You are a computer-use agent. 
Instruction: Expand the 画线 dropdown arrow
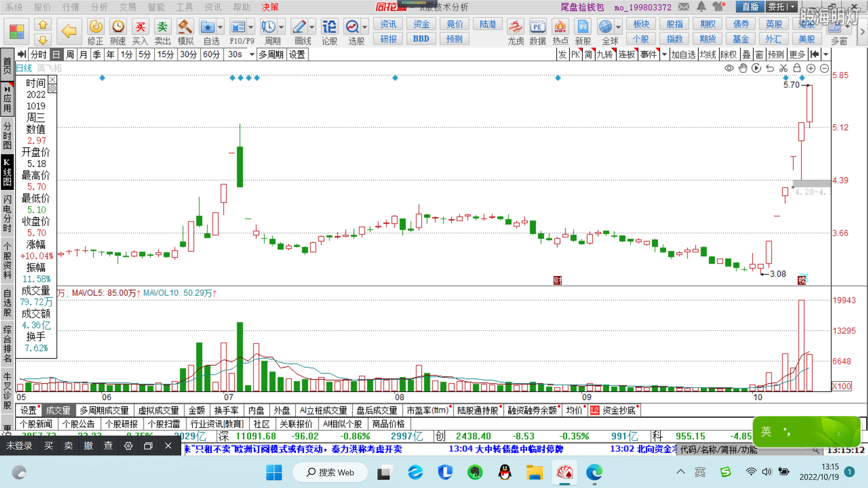pyautogui.click(x=312, y=27)
